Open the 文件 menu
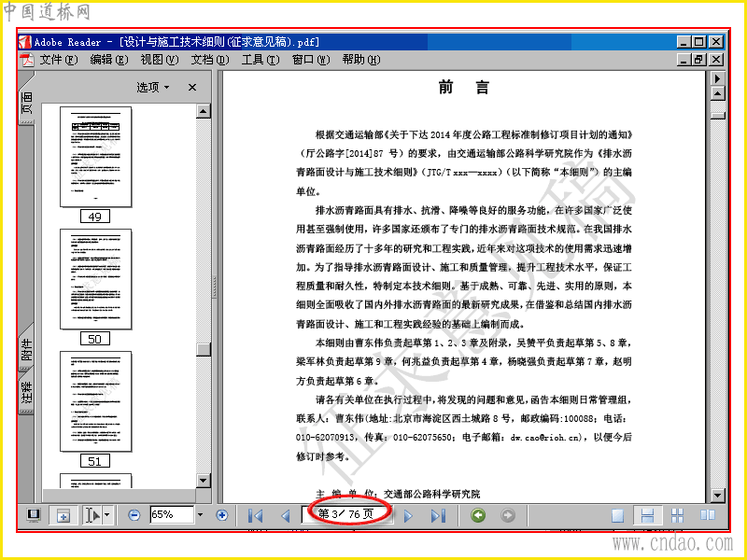 [x=58, y=60]
